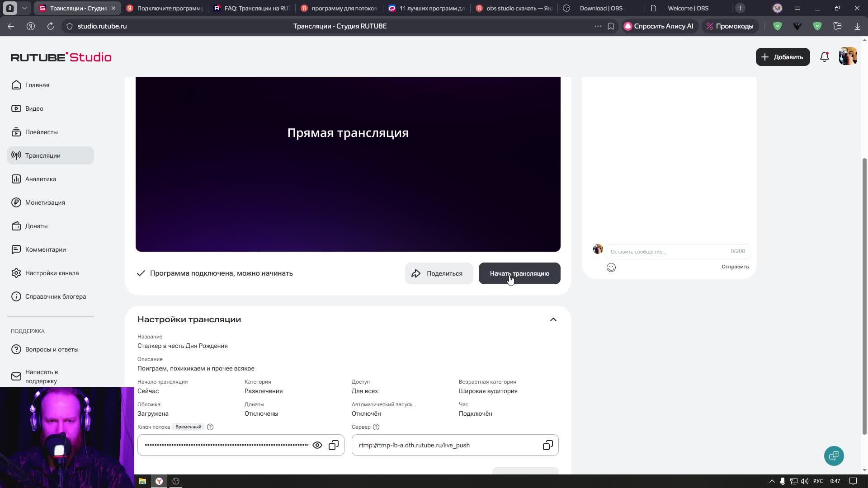Click the Добавить button
This screenshot has height=488, width=868.
783,57
